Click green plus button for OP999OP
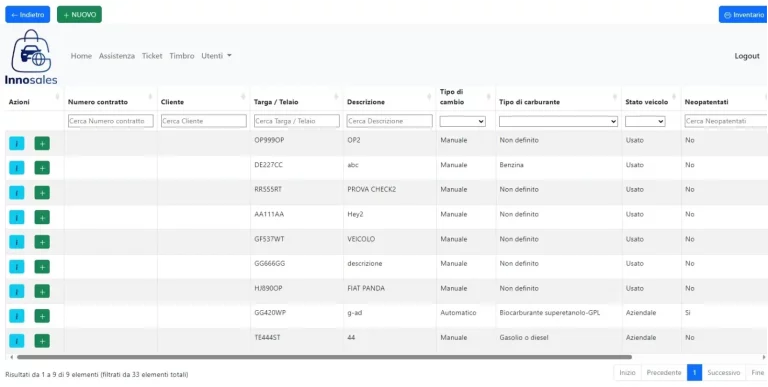 coord(42,144)
